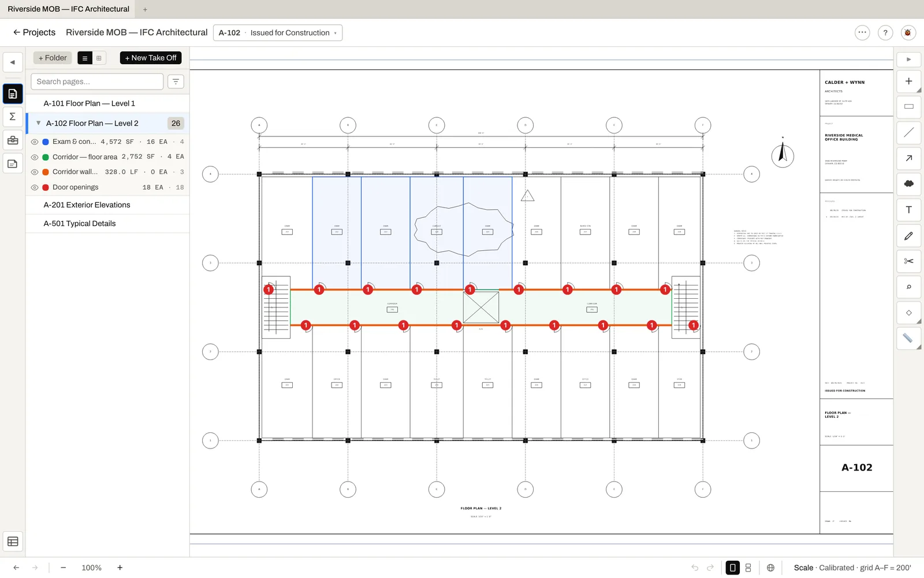The width and height of the screenshot is (924, 578).
Task: Click the + Folder button
Action: click(x=53, y=58)
